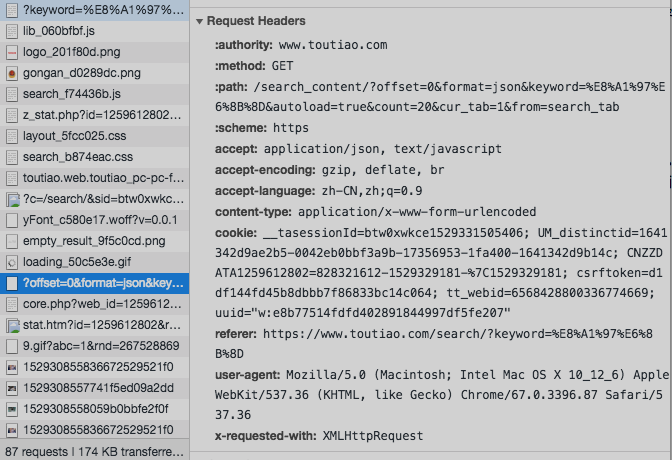Select the search_f74436b.js request
The image size is (672, 460).
click(94, 94)
